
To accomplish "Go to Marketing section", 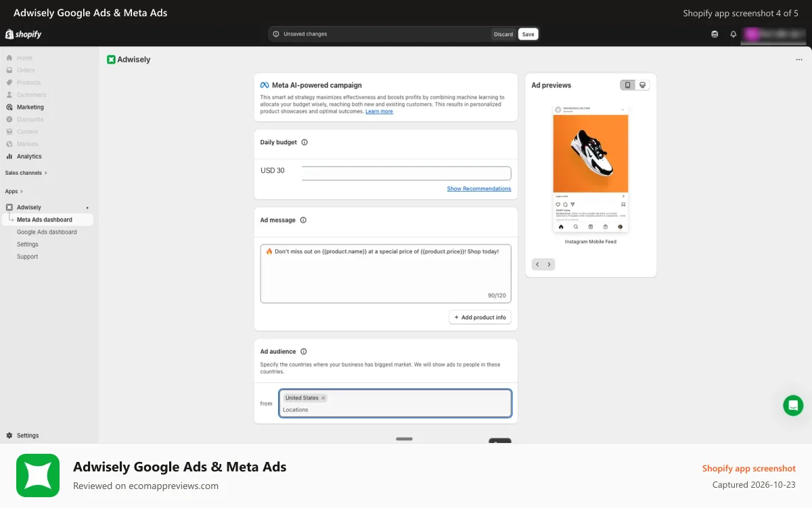I will pos(30,107).
